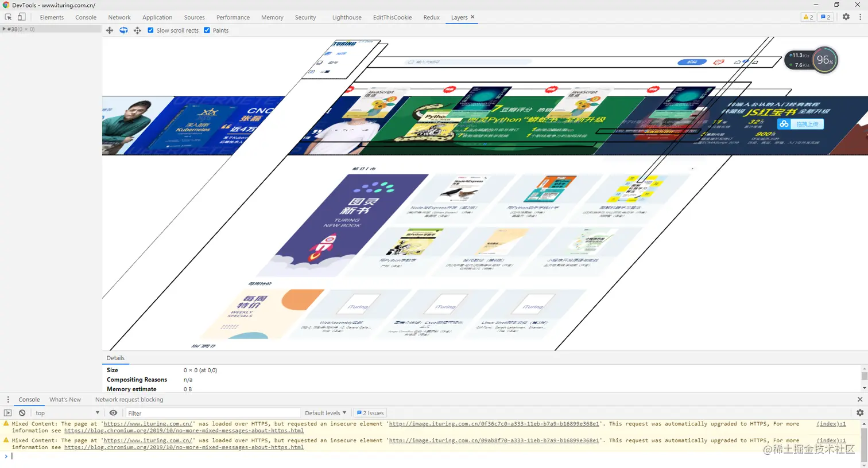Select the Redux tab

[x=431, y=17]
